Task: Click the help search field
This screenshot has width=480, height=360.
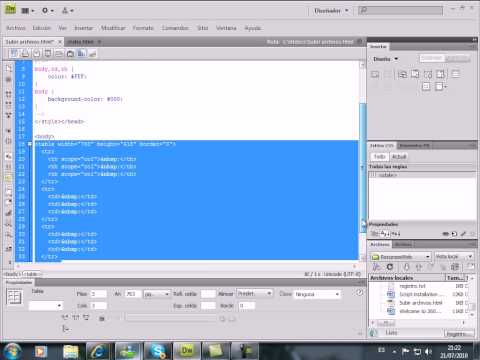Action: point(401,11)
